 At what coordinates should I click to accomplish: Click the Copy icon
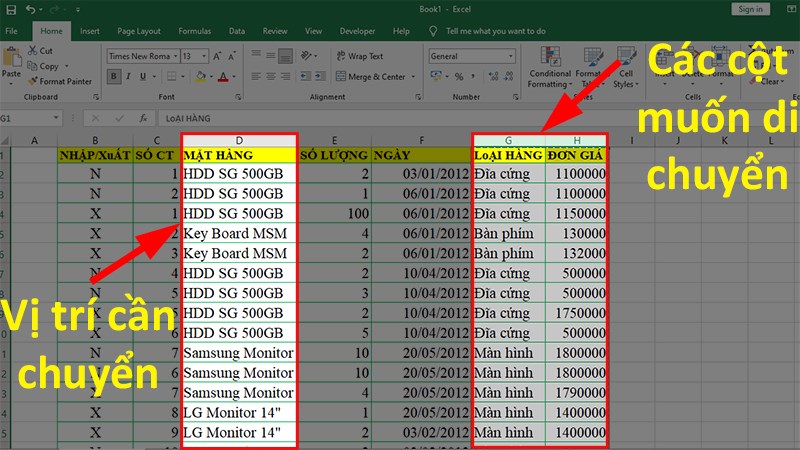[32, 66]
